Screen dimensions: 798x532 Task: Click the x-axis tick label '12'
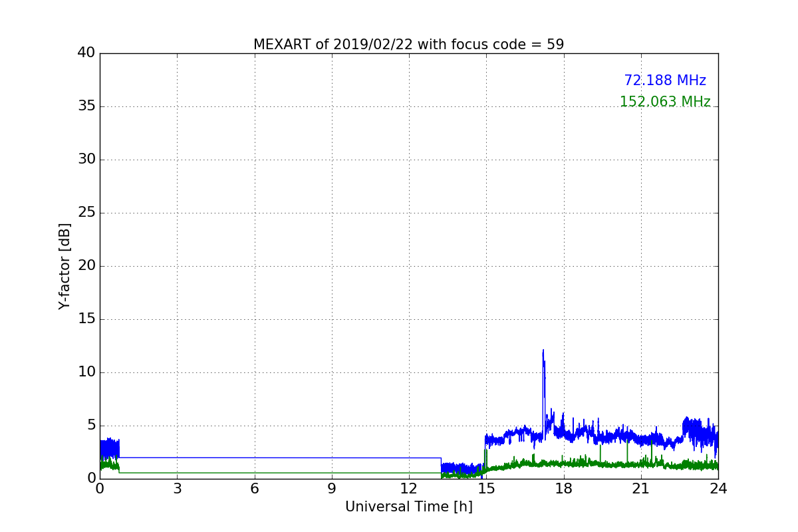click(409, 489)
